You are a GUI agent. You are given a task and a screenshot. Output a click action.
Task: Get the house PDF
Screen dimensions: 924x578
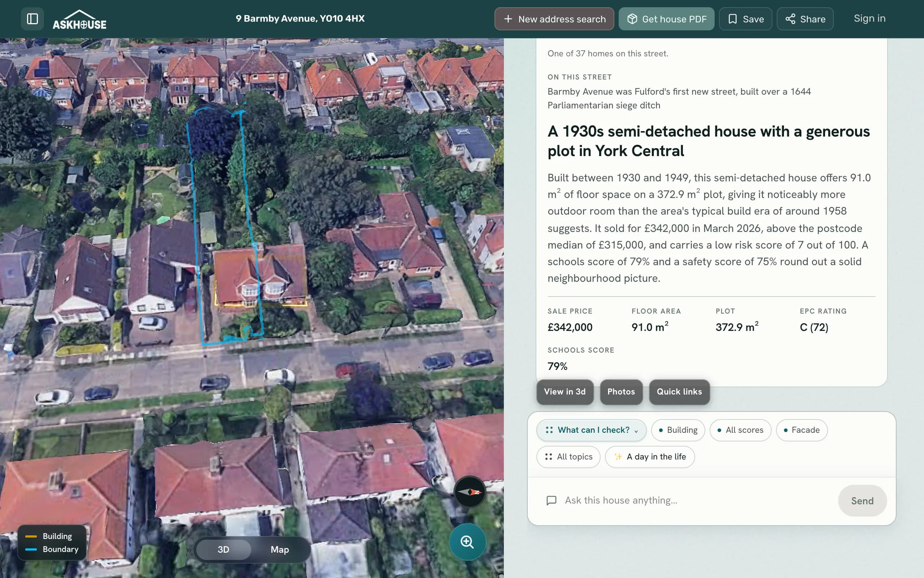coord(666,19)
